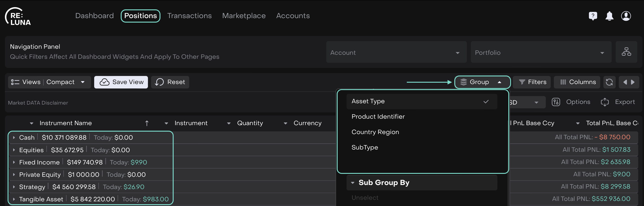Choose Country Region grouping option
Viewport: 644px width, 206px height.
tap(375, 132)
